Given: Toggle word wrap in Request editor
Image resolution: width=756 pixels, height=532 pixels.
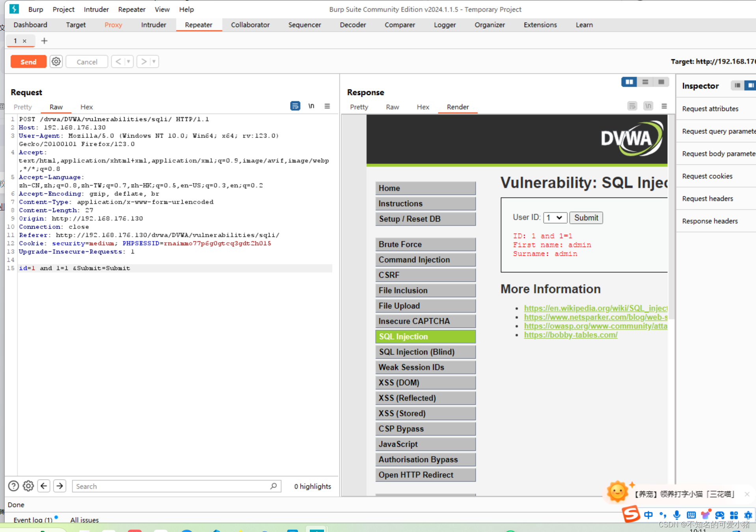Looking at the screenshot, I should click(295, 106).
